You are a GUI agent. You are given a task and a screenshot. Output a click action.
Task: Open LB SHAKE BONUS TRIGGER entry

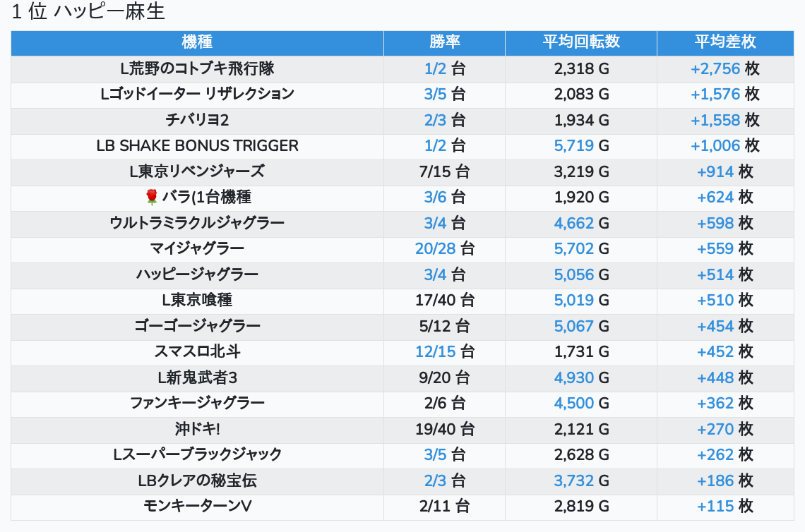[197, 146]
